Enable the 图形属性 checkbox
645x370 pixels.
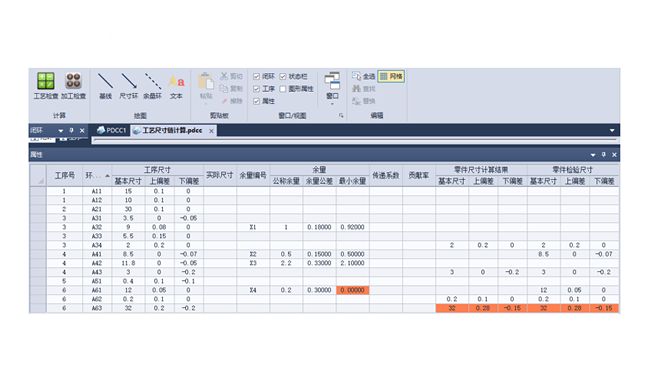[283, 89]
